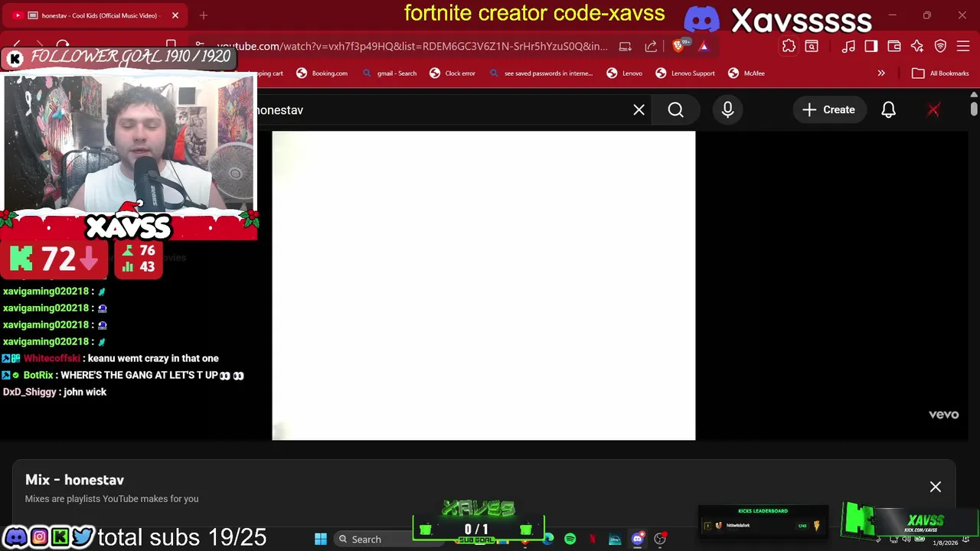Minimize the browser window
Screen dimensions: 980x551
click(892, 15)
